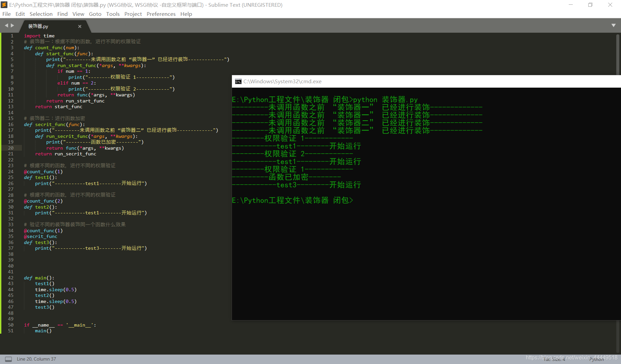Click cmd output 'test3' 开始运行 line
The width and height of the screenshot is (621, 364).
(296, 185)
